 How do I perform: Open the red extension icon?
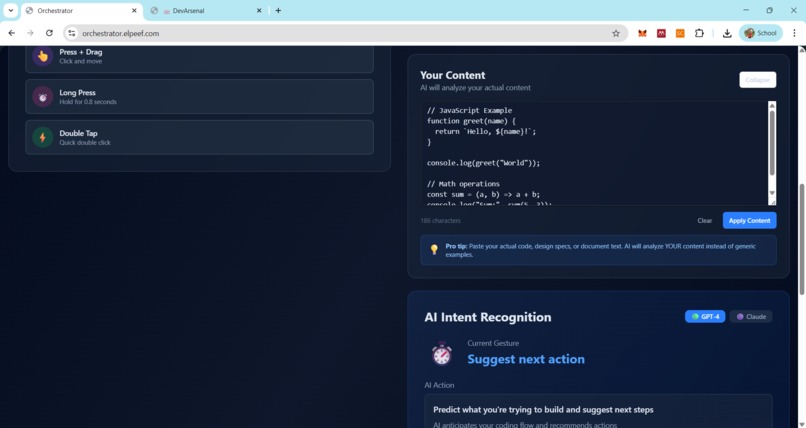coord(661,33)
